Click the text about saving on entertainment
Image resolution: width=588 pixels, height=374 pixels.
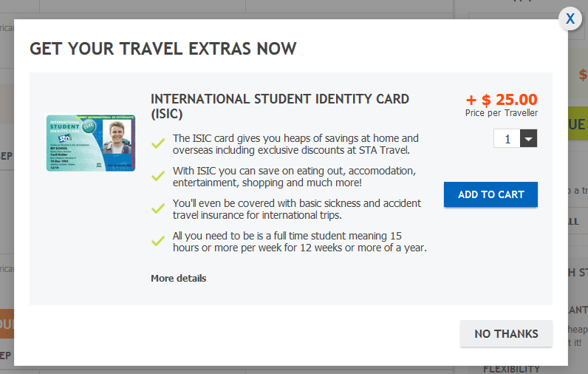tap(294, 177)
